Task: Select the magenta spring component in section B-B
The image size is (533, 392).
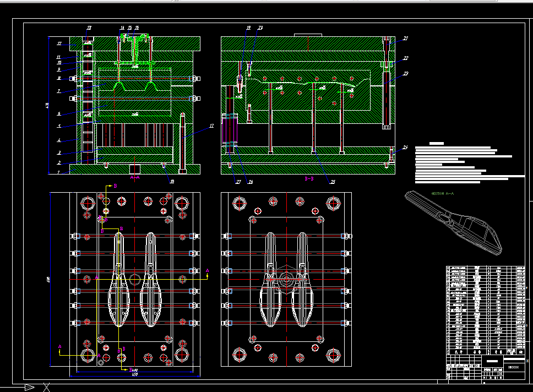Action: [x=230, y=131]
